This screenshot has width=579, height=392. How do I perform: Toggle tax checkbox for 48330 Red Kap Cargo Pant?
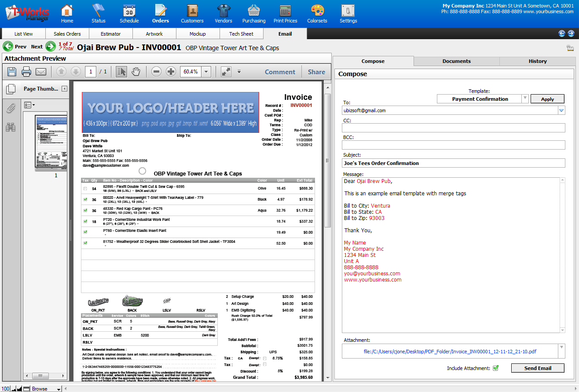[85, 211]
